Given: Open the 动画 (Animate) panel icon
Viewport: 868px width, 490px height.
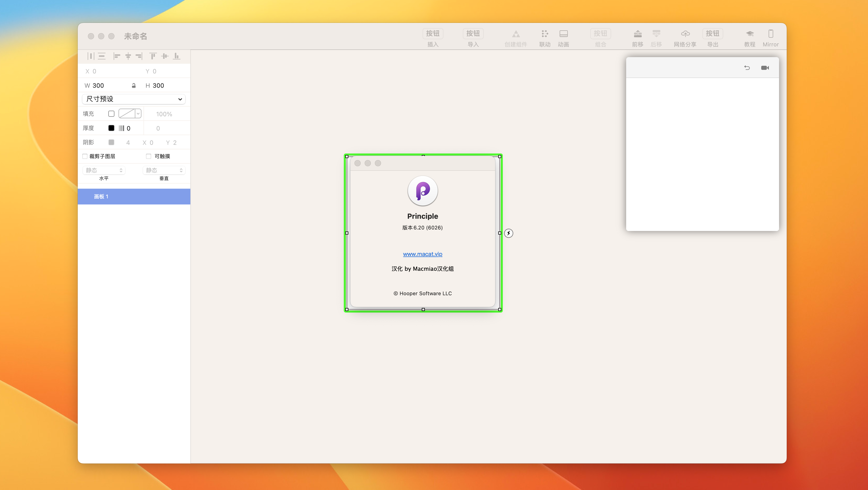Looking at the screenshot, I should [x=563, y=34].
